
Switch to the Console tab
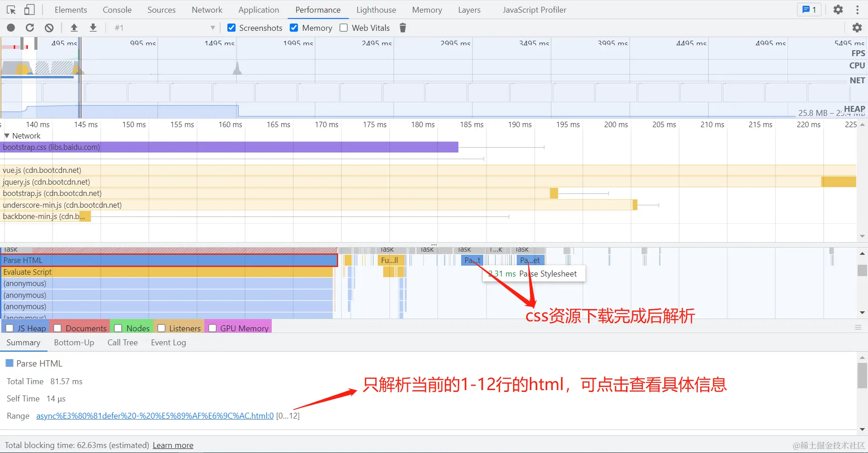click(x=117, y=10)
